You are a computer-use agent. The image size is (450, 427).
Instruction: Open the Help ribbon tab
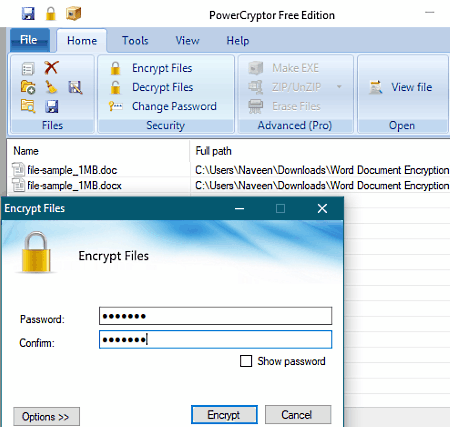tap(238, 40)
